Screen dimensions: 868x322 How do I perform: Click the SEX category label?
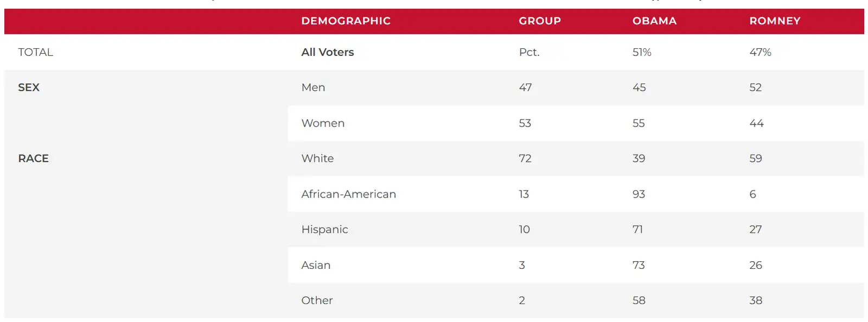(x=29, y=87)
